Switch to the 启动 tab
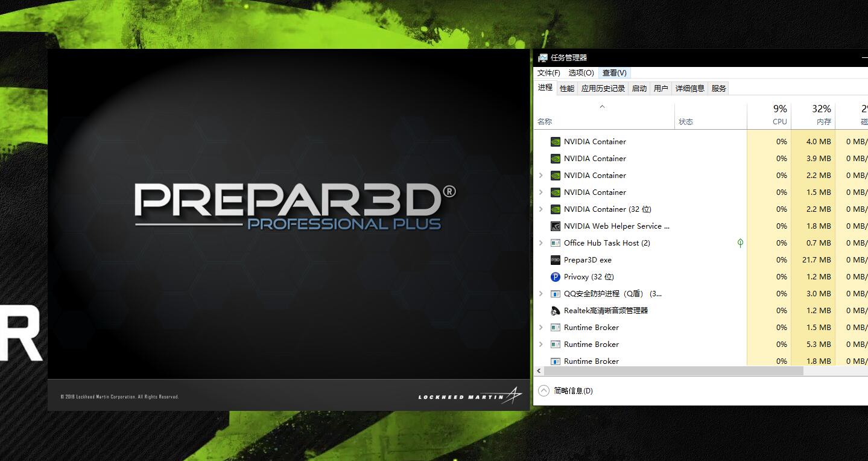This screenshot has height=461, width=868. tap(639, 88)
